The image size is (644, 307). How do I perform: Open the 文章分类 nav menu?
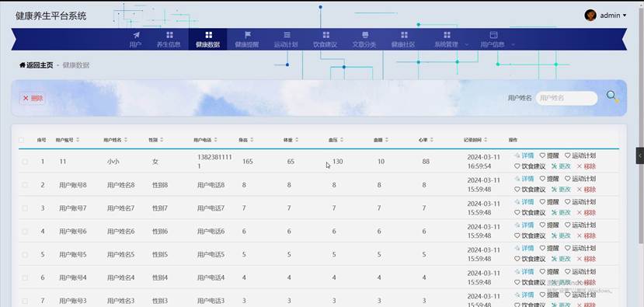coord(364,40)
